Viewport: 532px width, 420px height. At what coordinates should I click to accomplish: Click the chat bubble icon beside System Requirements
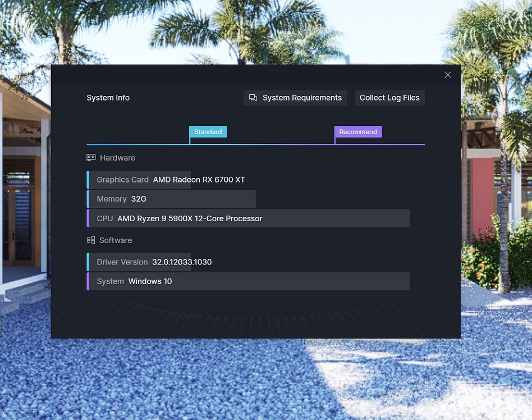point(253,98)
